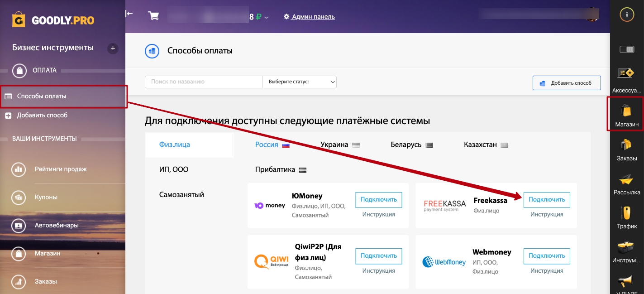The height and width of the screenshot is (294, 644).
Task: Click Подключить for QiwiP2P
Action: (379, 256)
